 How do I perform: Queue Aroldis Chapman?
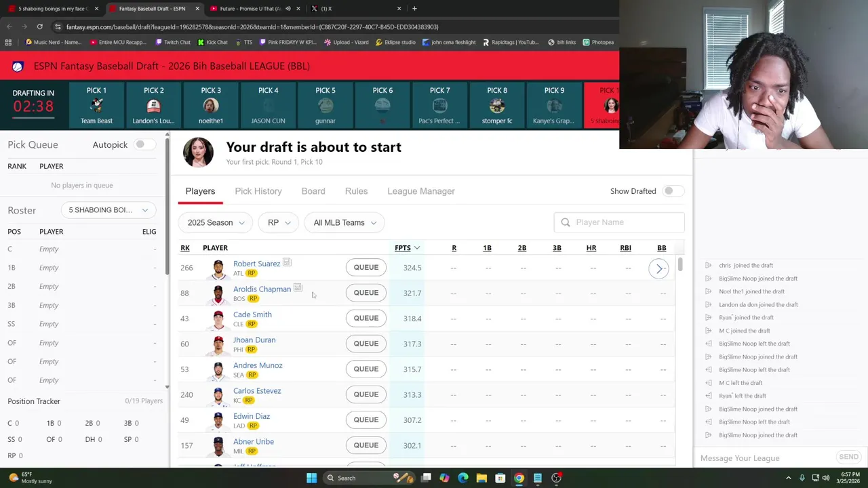click(x=366, y=293)
